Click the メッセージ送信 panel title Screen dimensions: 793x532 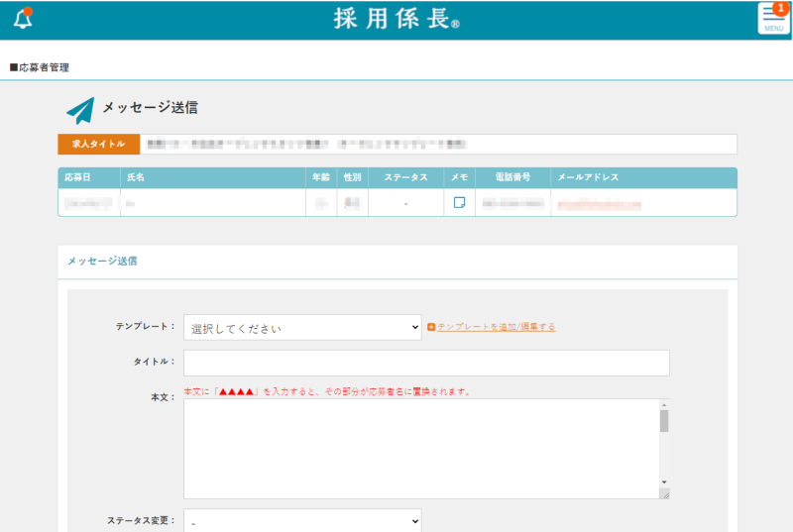point(103,262)
